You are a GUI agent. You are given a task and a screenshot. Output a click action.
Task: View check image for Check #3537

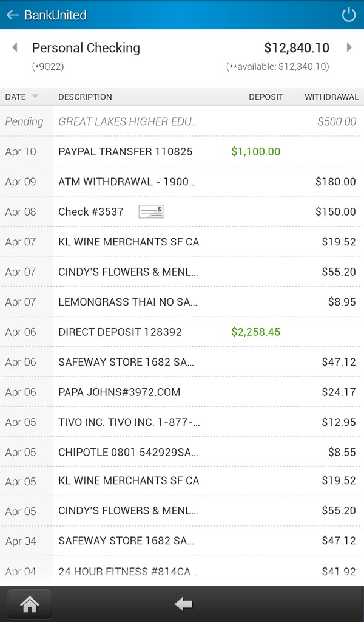pos(151,211)
